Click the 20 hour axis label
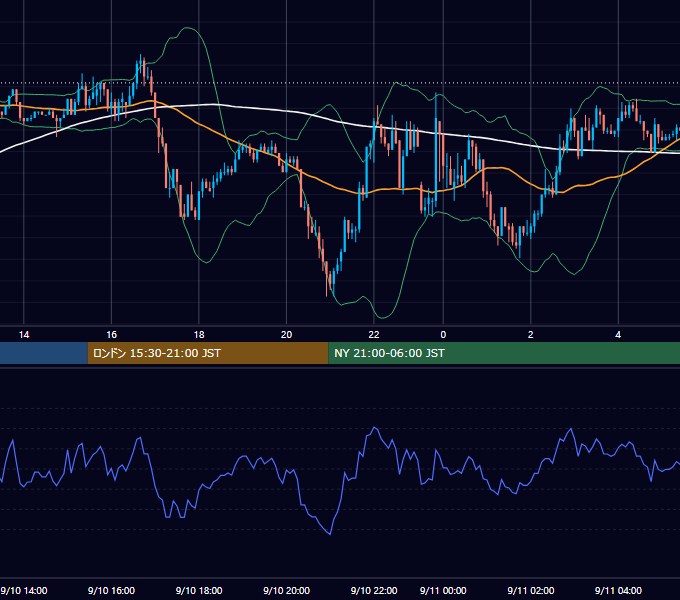The height and width of the screenshot is (600, 680). 286,335
